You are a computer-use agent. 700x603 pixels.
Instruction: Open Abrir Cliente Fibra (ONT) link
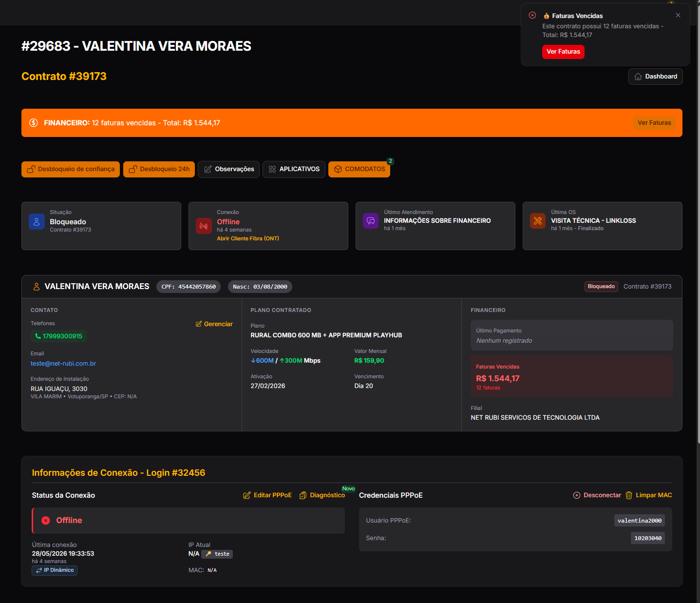pyautogui.click(x=248, y=238)
